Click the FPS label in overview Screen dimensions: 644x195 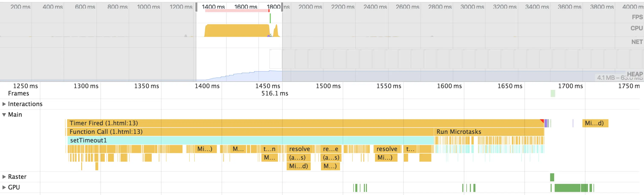[637, 17]
